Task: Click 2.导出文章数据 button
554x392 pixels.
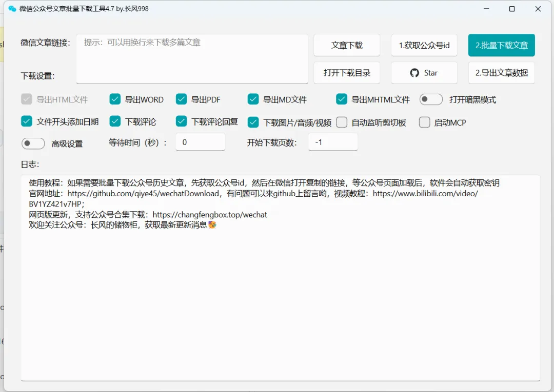Action: (x=501, y=73)
